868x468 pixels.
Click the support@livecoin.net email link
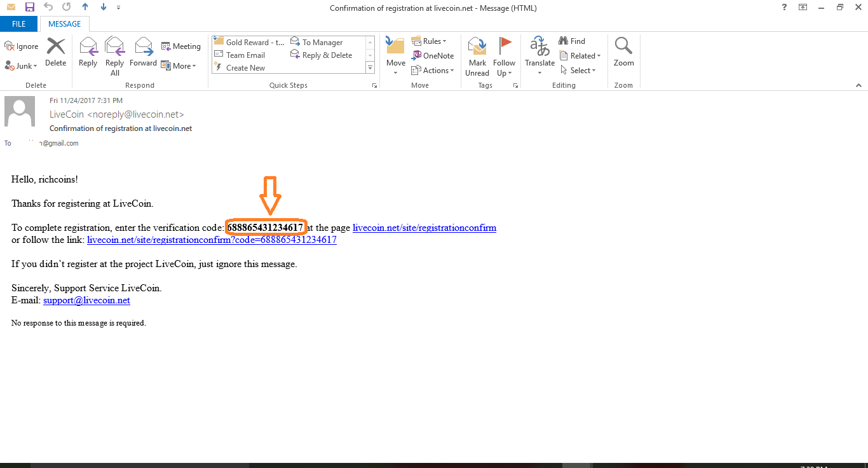click(86, 300)
